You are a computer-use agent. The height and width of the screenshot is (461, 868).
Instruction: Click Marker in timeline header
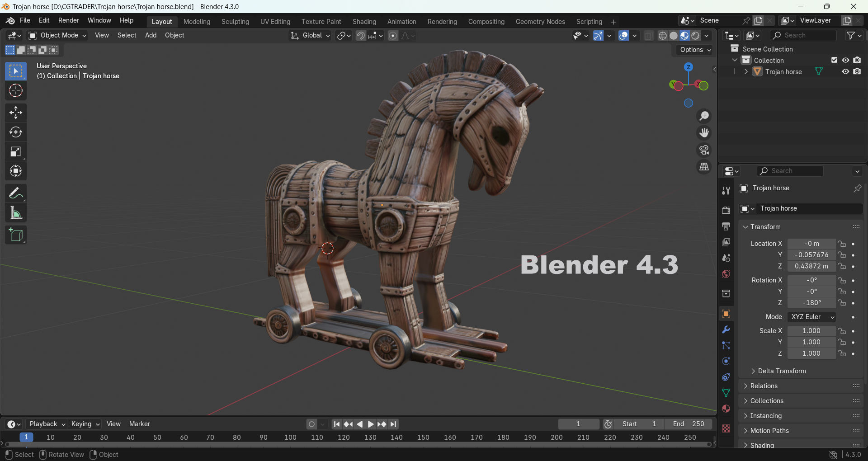tap(139, 424)
